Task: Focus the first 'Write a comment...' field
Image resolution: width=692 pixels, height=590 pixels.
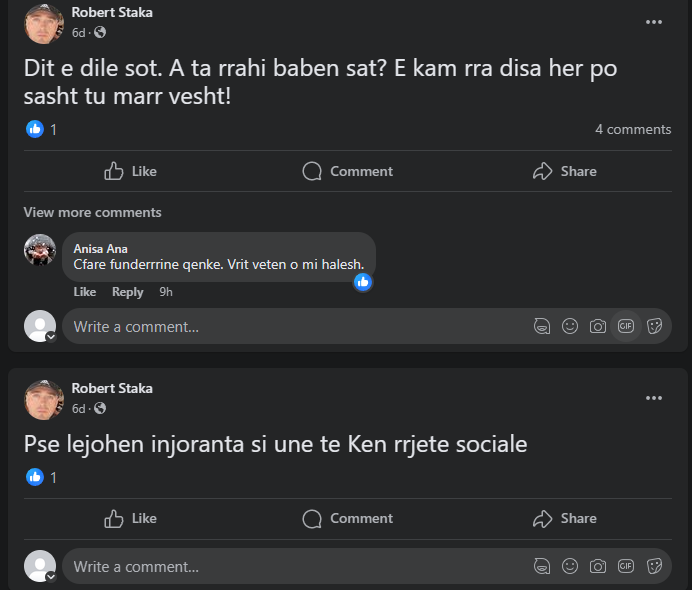Action: point(290,326)
